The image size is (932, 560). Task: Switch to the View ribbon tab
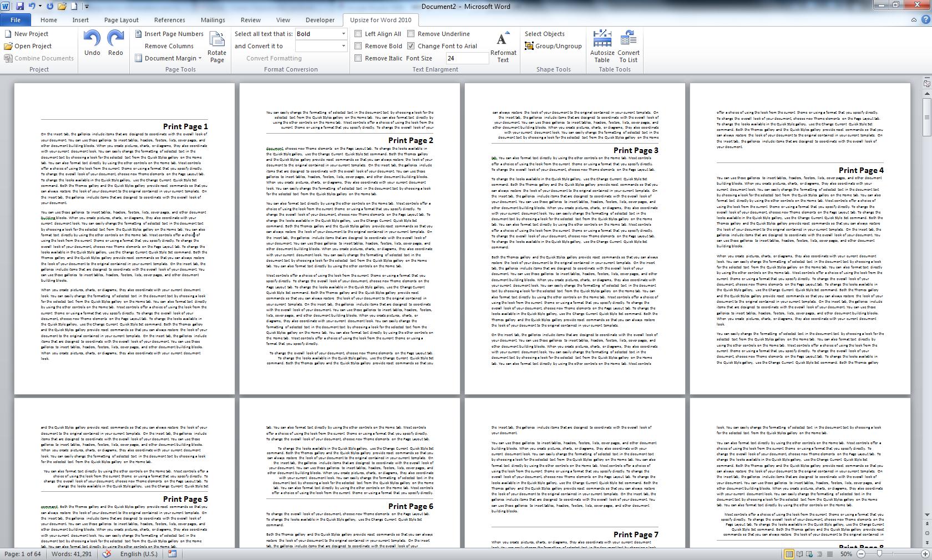[x=283, y=20]
